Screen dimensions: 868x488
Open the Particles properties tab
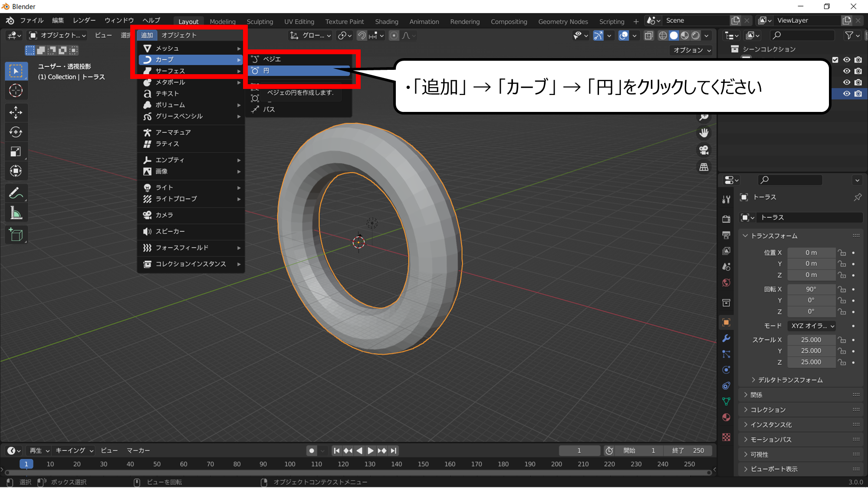[726, 354]
